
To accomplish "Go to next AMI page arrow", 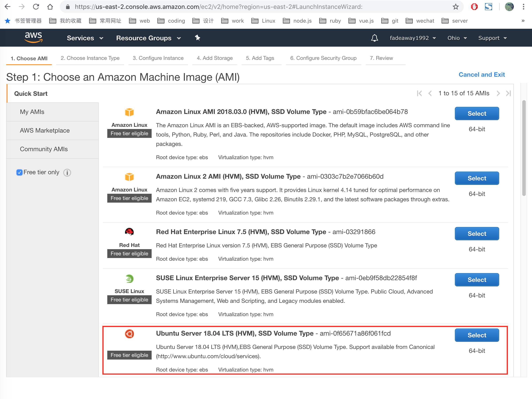I will click(x=498, y=93).
